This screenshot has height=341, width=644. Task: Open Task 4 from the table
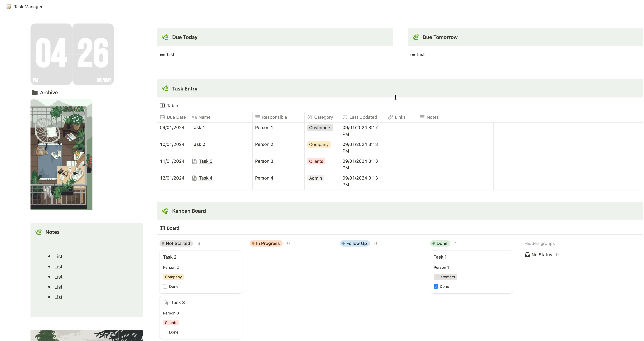[x=206, y=178]
